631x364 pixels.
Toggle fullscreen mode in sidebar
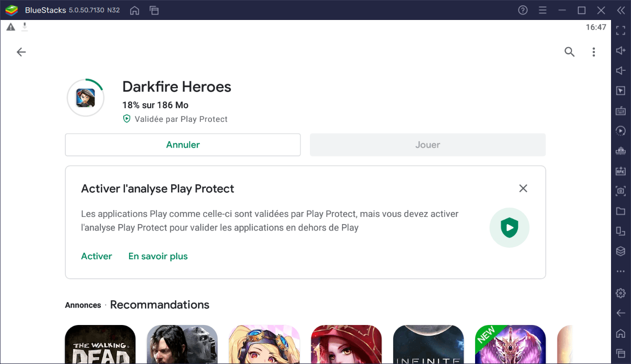point(620,31)
